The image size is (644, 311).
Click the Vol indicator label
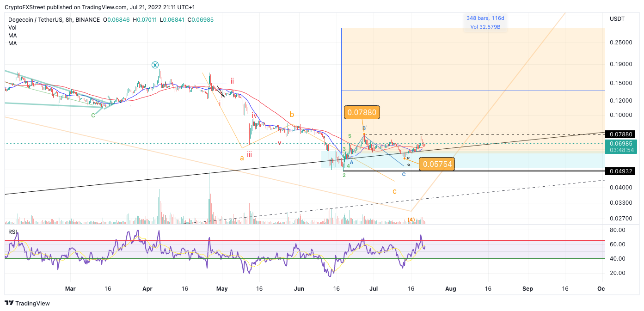pos(12,28)
